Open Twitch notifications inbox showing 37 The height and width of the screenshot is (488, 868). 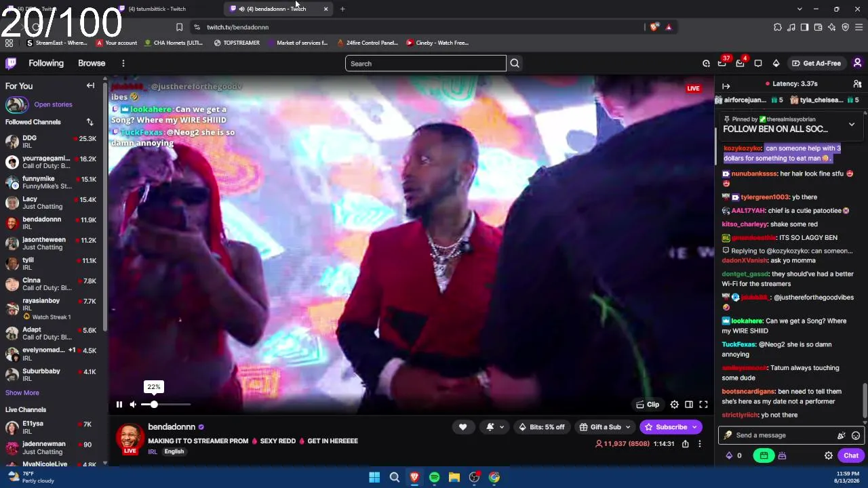pos(722,62)
